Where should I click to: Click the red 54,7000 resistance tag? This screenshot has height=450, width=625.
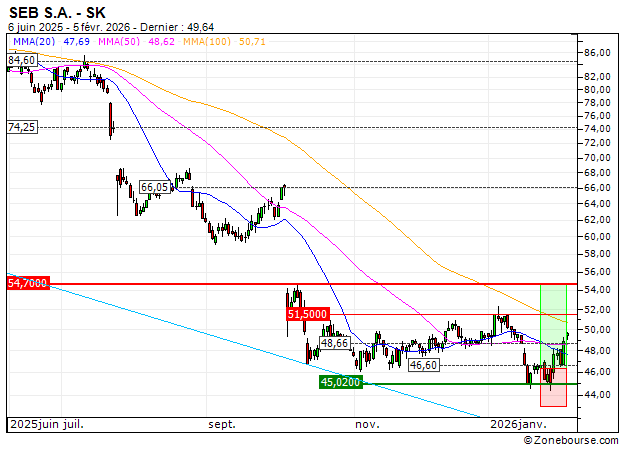27,285
